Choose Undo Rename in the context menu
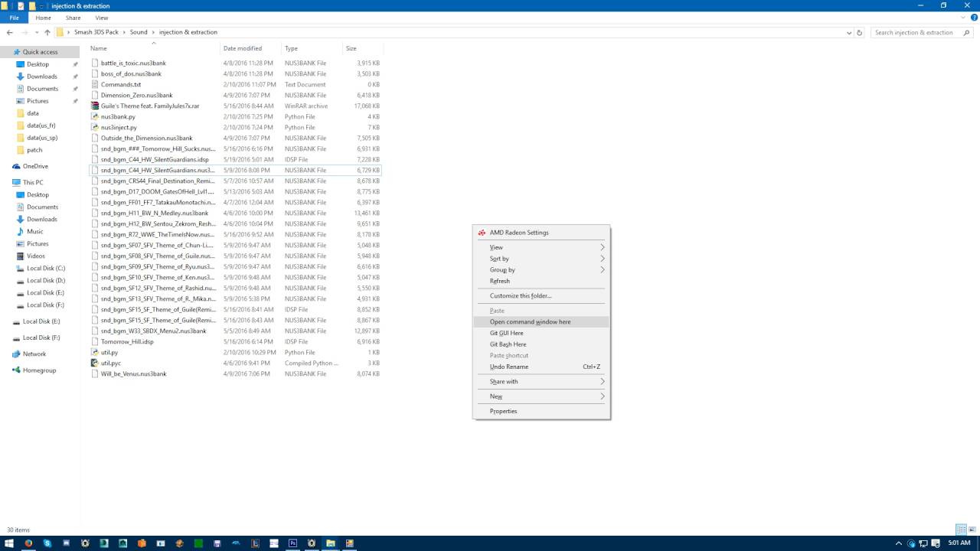980x551 pixels. pos(541,367)
